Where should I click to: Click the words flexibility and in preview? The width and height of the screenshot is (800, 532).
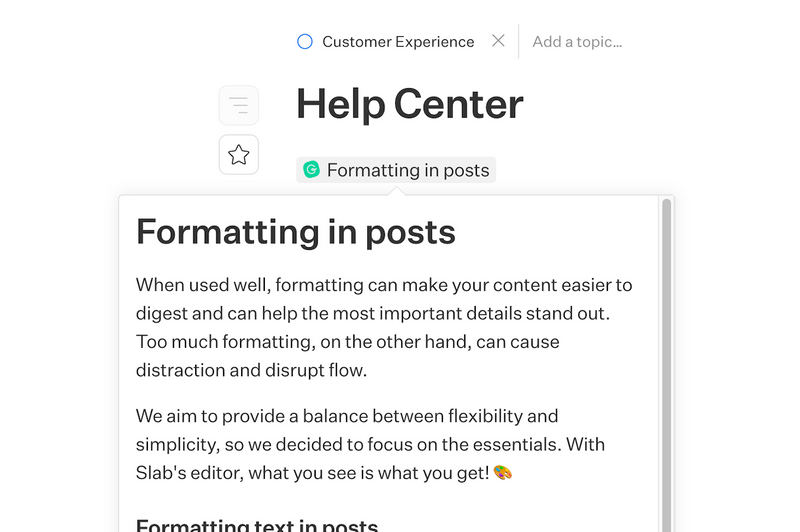point(507,416)
